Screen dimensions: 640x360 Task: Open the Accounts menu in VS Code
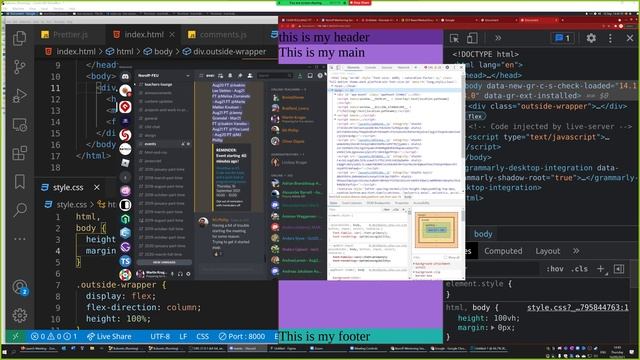pyautogui.click(x=19, y=287)
